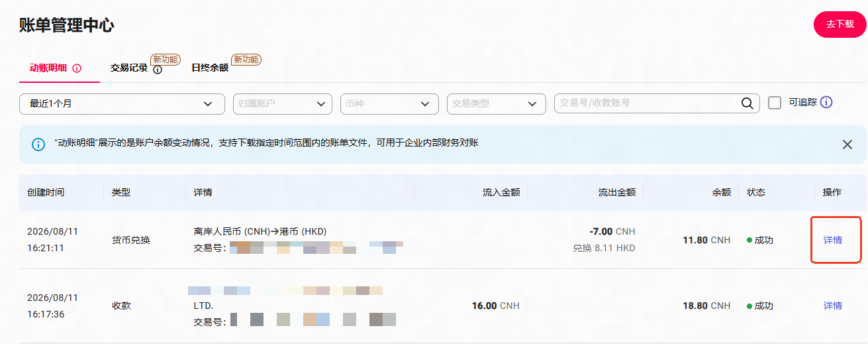Click the 流出金额 column header
Screen dimensions: 868x344
tap(617, 192)
